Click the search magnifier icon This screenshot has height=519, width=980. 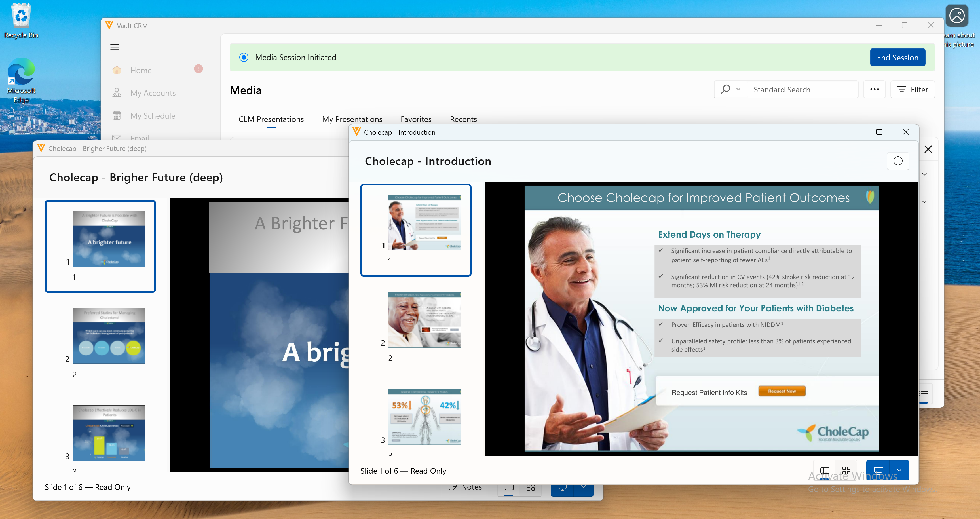[x=725, y=89]
